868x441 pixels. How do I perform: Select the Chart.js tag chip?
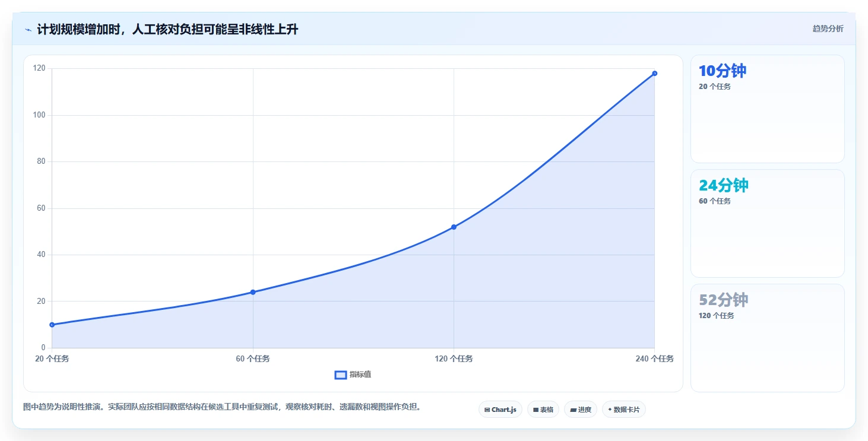(x=500, y=410)
